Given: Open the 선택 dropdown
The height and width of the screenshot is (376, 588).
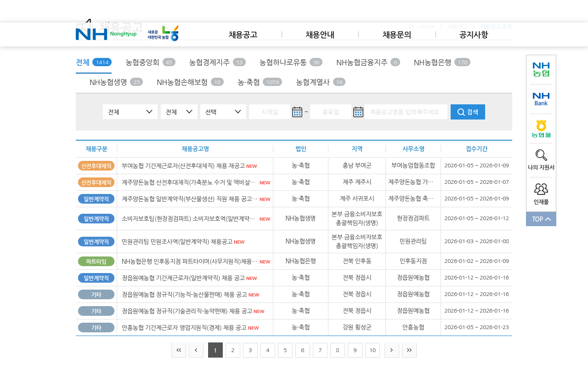Looking at the screenshot, I should coord(223,112).
